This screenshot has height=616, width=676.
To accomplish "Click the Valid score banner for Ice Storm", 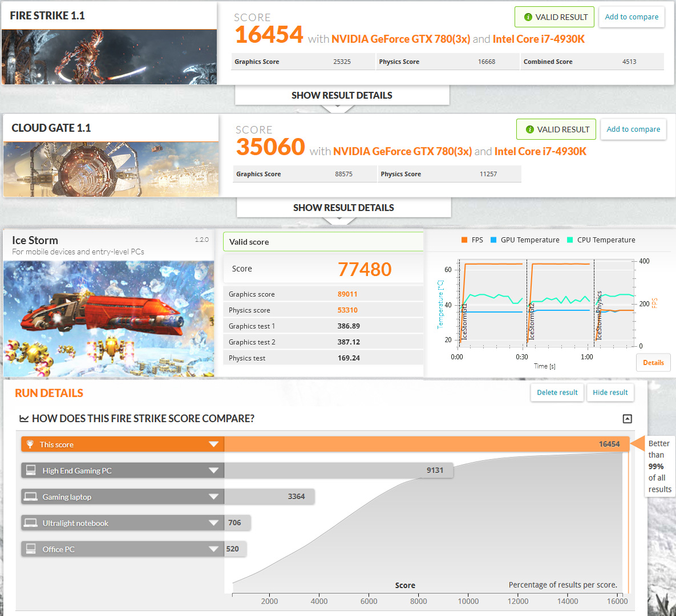I will [x=323, y=242].
